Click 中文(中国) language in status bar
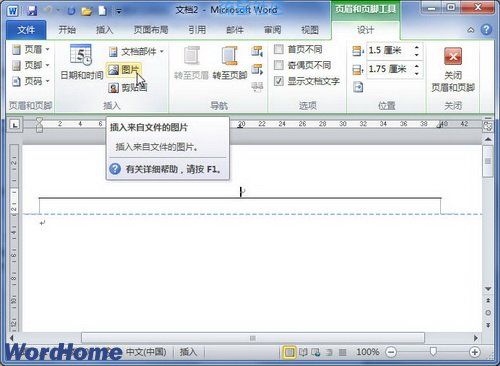This screenshot has width=500, height=366. point(146,352)
